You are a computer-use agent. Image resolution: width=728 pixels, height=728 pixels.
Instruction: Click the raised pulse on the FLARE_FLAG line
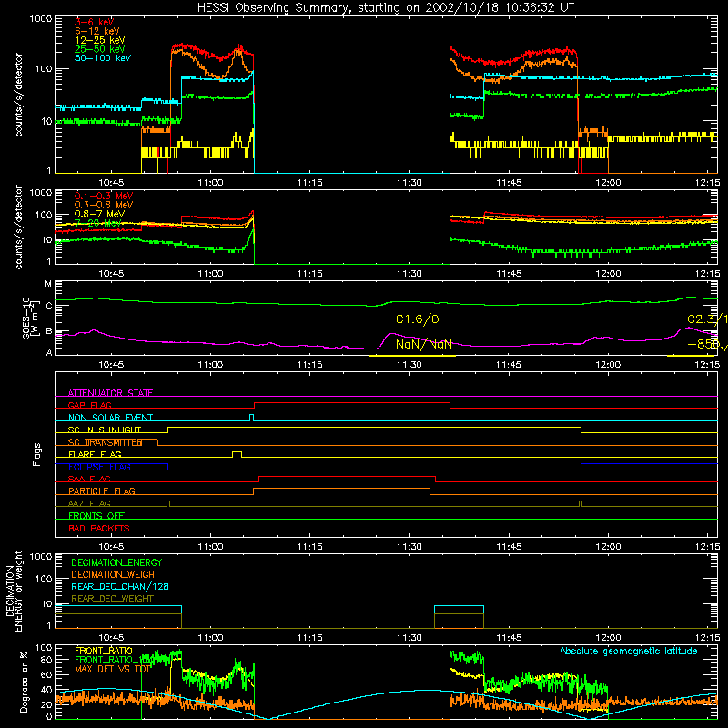[x=237, y=454]
